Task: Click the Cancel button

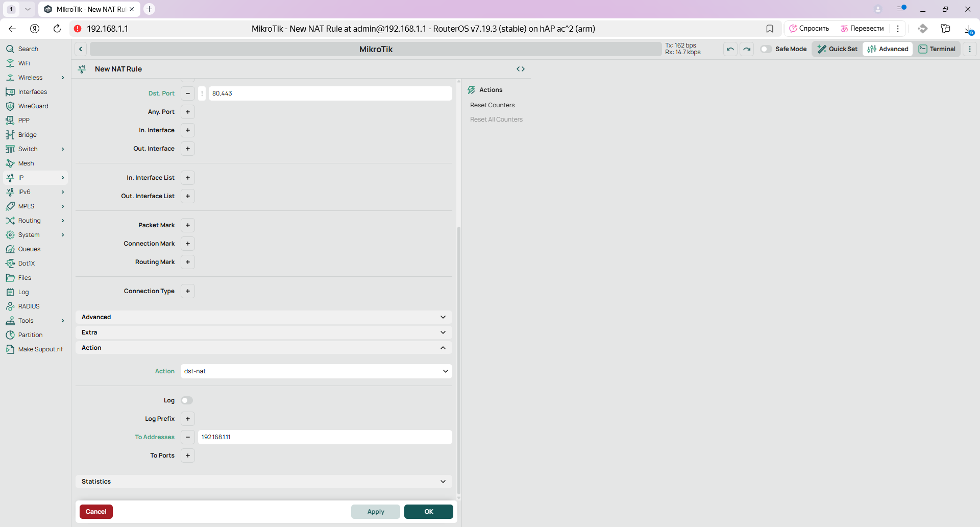Action: click(x=96, y=512)
